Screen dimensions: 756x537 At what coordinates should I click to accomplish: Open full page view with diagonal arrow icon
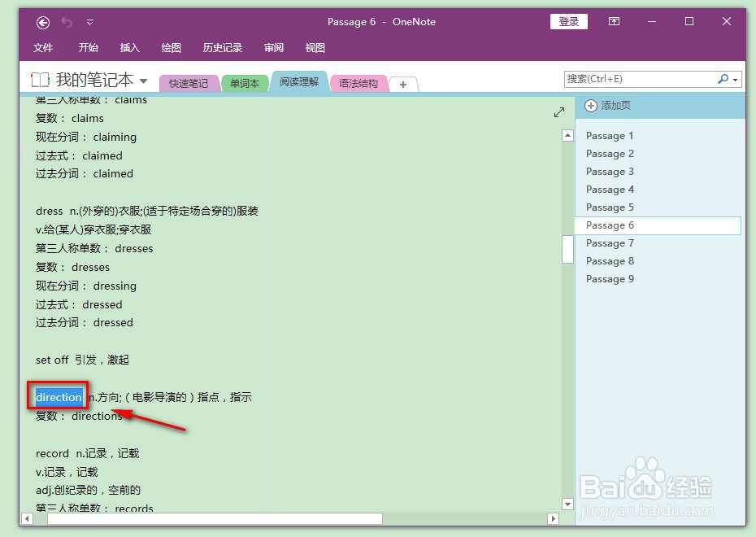pos(559,113)
